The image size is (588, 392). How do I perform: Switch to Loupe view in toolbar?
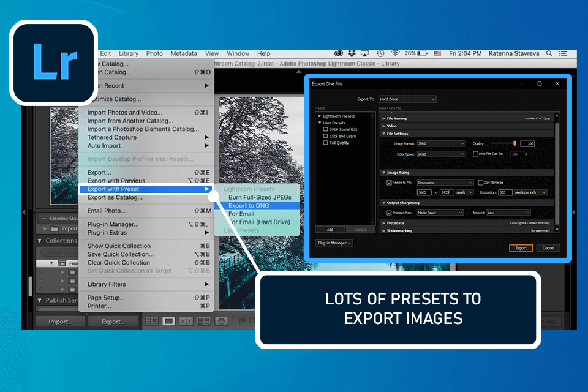tap(169, 322)
